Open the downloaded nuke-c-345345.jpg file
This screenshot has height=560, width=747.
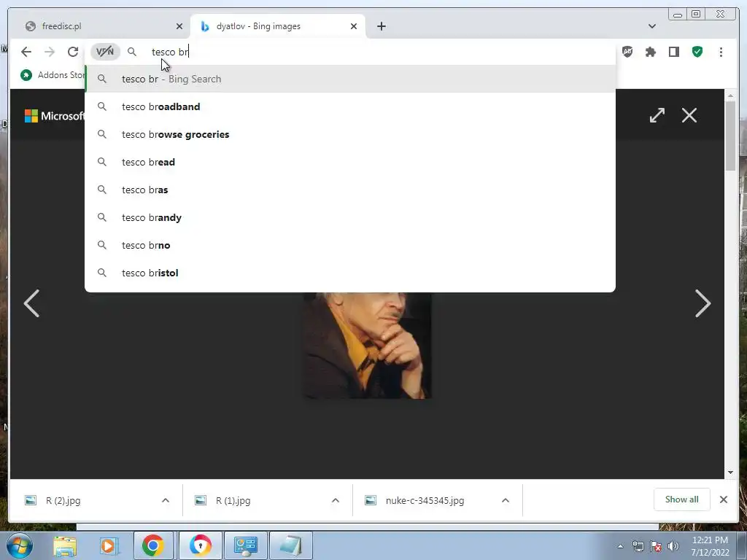426,500
